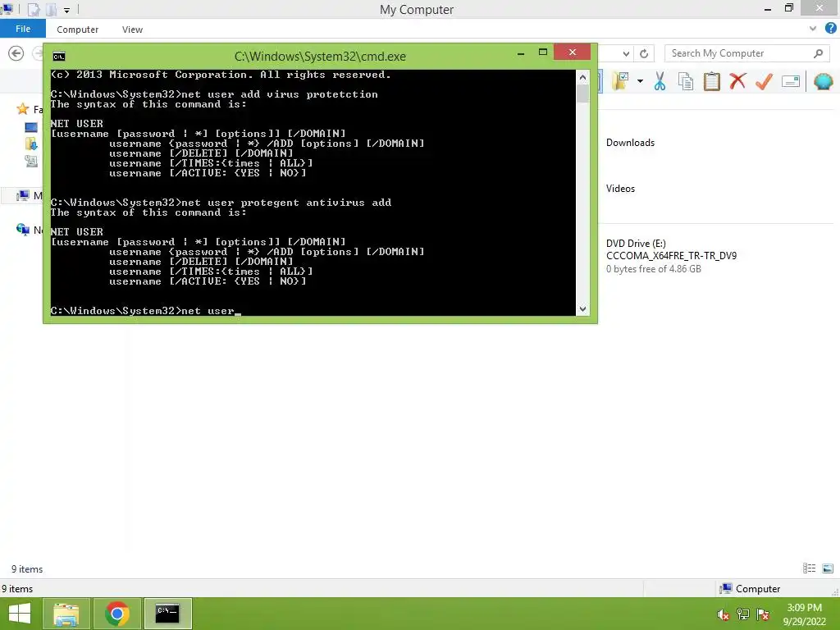The width and height of the screenshot is (840, 630).
Task: Select My Computer in navigation pane
Action: point(22,195)
